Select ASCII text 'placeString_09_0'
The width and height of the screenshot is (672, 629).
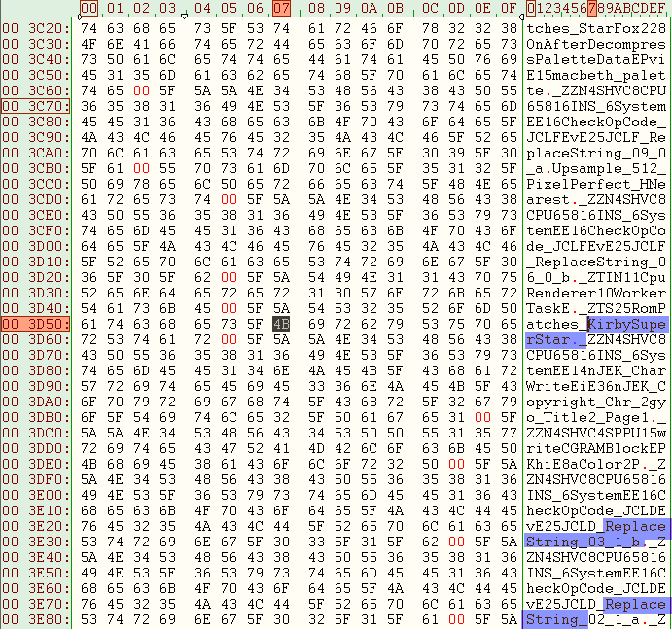pyautogui.click(x=596, y=153)
